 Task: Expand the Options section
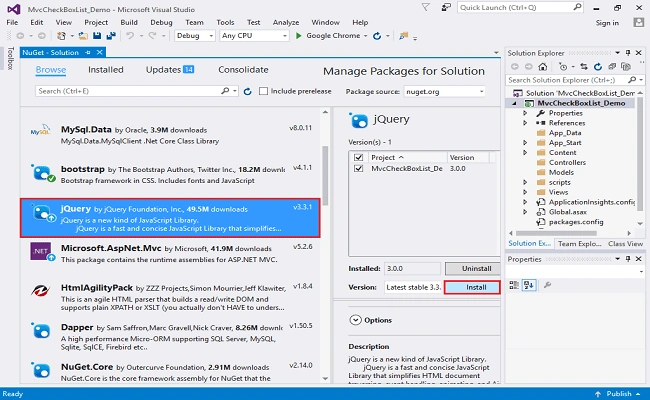[355, 320]
